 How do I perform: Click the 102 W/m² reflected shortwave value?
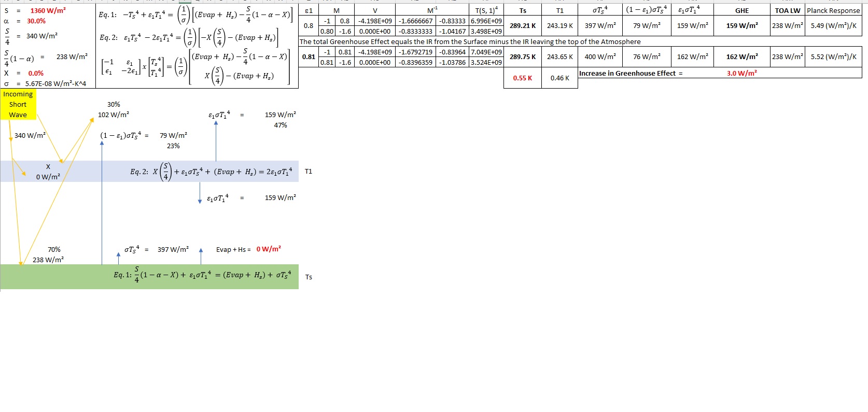(114, 115)
